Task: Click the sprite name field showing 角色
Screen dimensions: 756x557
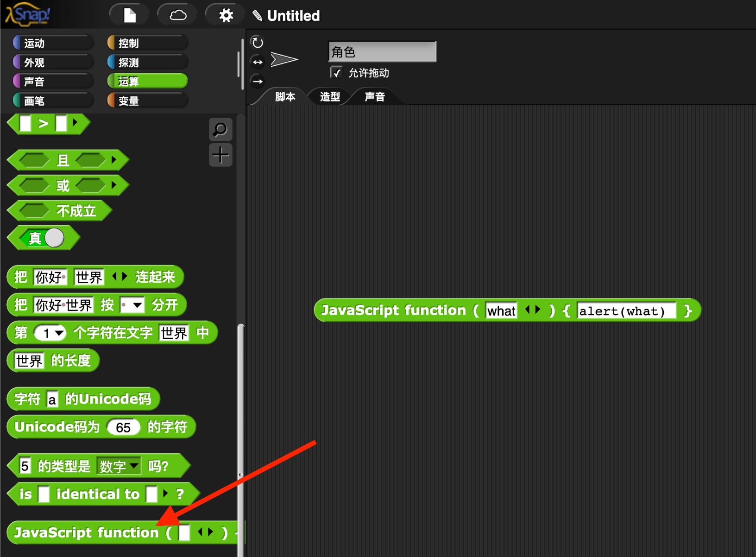Action: pos(381,51)
